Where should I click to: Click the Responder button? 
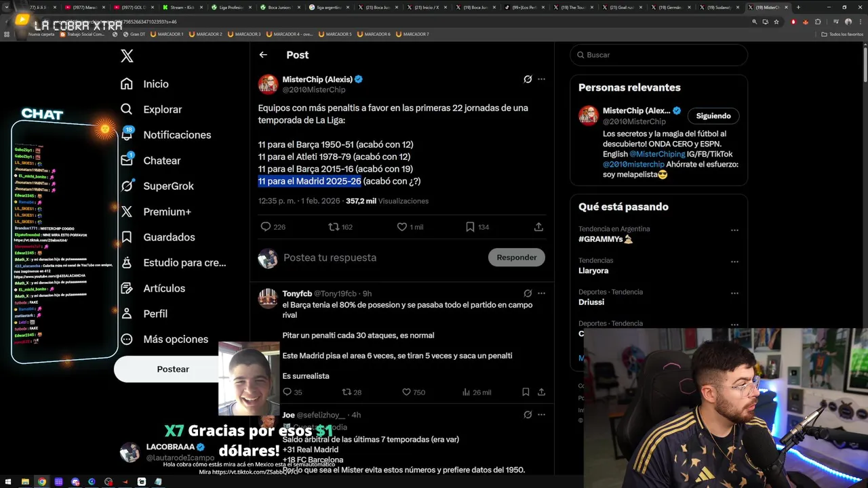tap(517, 258)
